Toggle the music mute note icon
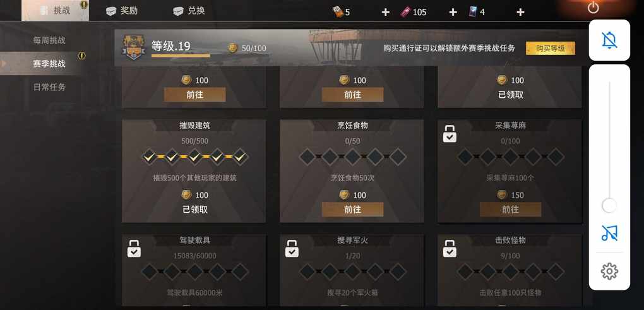Screen dimensions: 644x310 (x=609, y=233)
